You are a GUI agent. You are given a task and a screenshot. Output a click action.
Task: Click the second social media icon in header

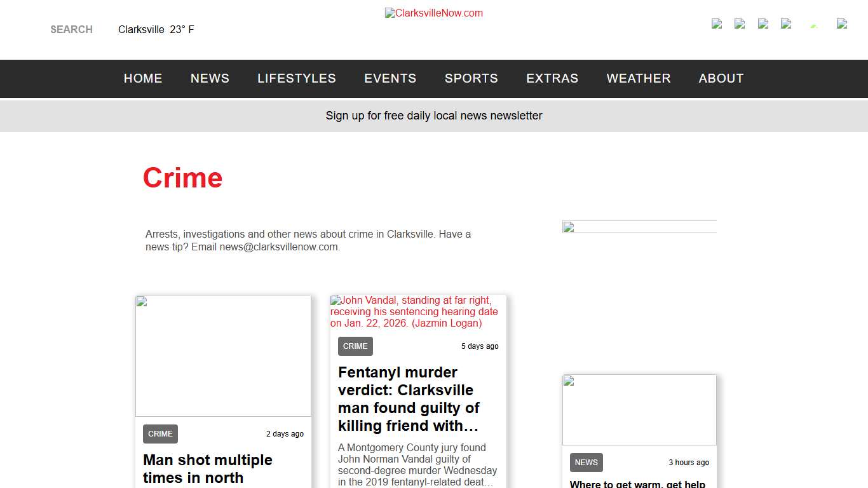(x=740, y=25)
